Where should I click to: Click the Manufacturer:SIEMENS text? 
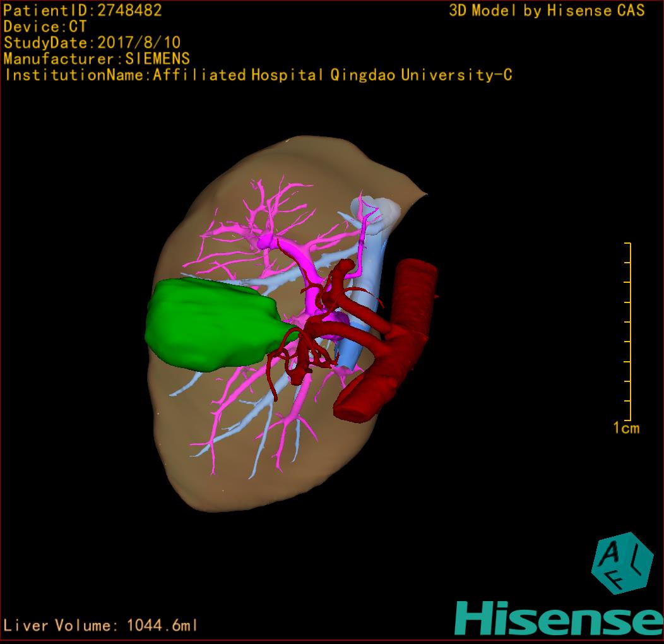pos(97,59)
